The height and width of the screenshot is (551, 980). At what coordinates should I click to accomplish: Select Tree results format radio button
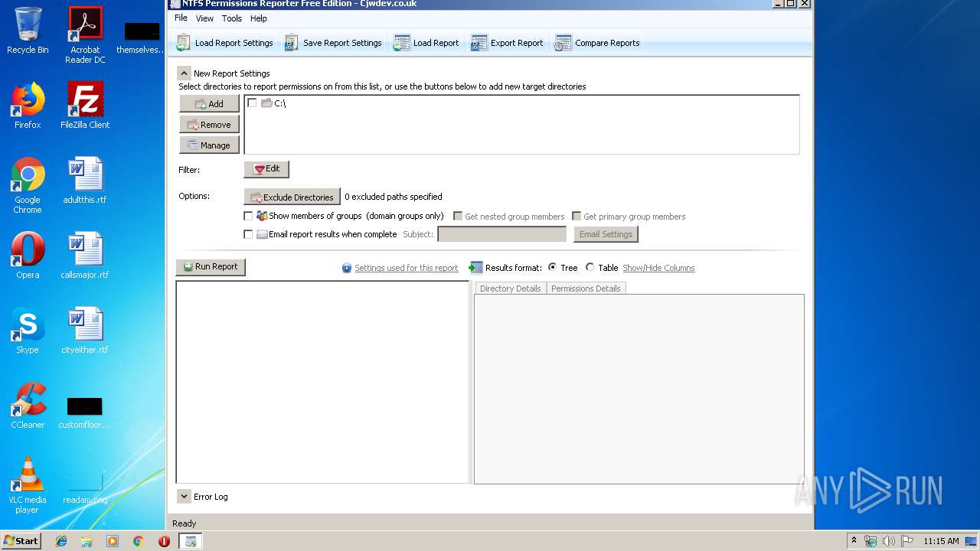tap(553, 267)
